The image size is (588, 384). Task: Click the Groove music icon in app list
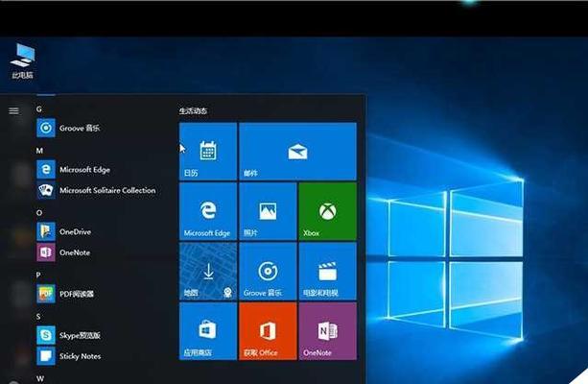point(46,128)
